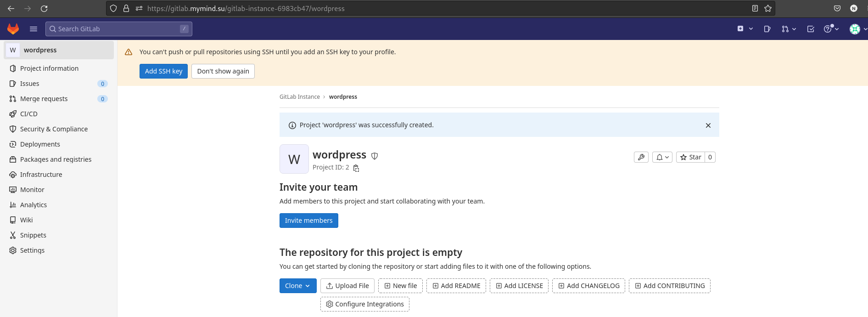Open Settings in sidebar
The image size is (868, 317).
coord(59,250)
